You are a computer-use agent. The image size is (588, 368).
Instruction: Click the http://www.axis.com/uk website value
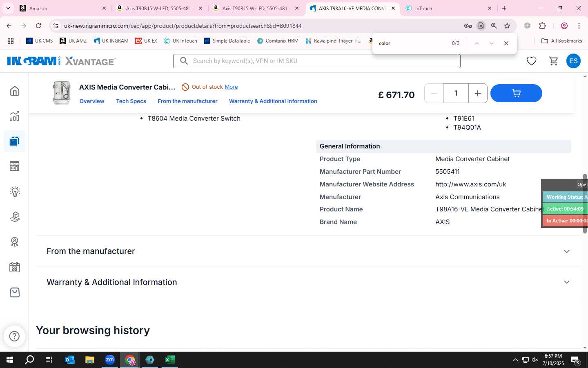tap(470, 184)
